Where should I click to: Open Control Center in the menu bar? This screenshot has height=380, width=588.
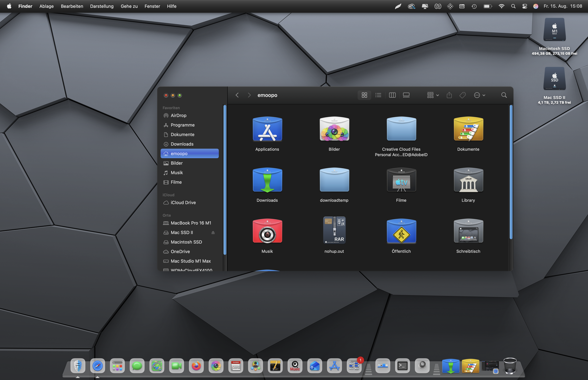[x=525, y=6]
